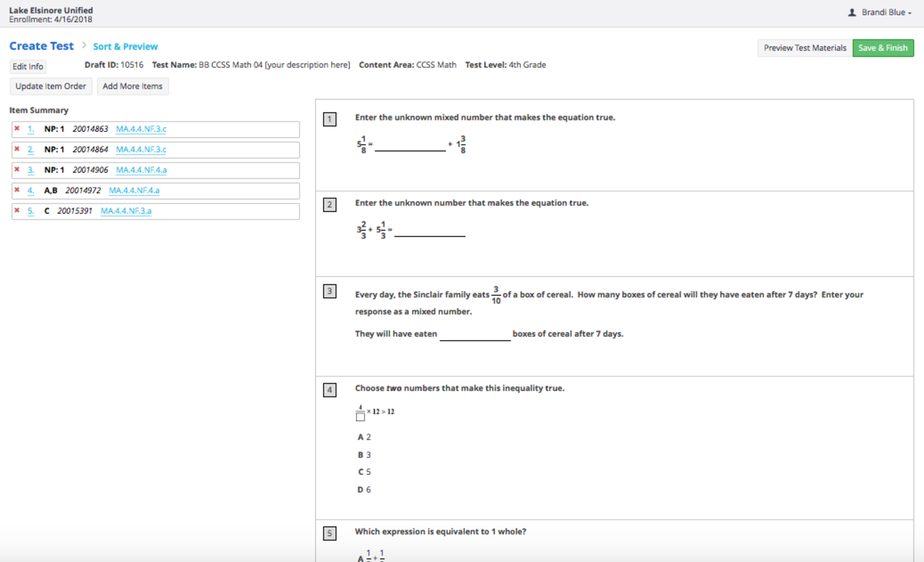Viewport: 924px width, 562px height.
Task: Remove item 4 with the X icon
Action: (17, 190)
